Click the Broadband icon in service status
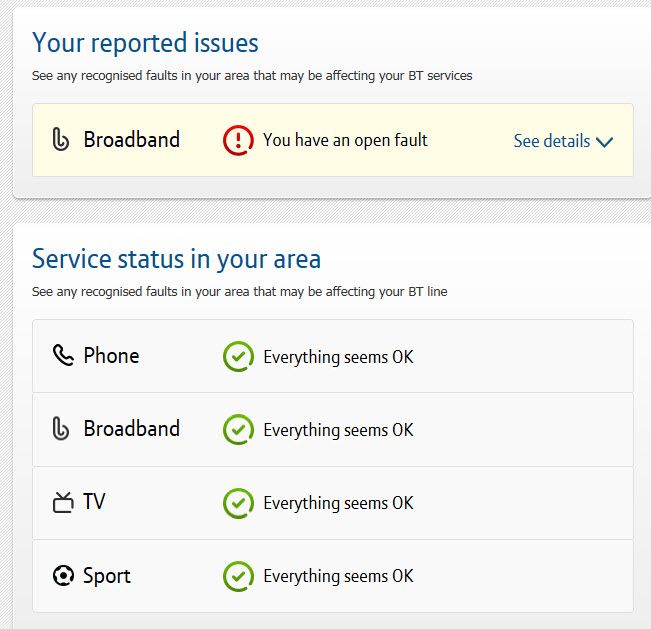 click(x=61, y=428)
